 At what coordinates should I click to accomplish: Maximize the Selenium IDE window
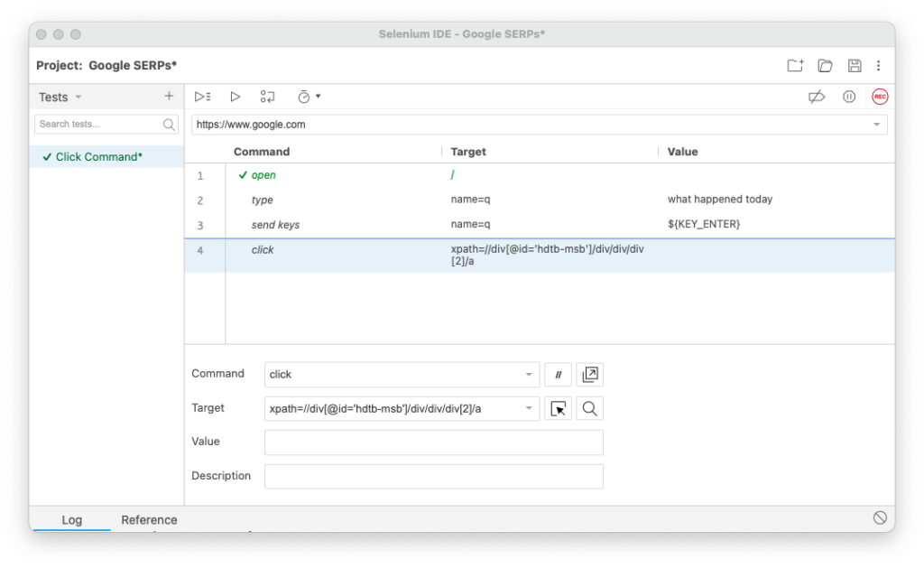(76, 34)
